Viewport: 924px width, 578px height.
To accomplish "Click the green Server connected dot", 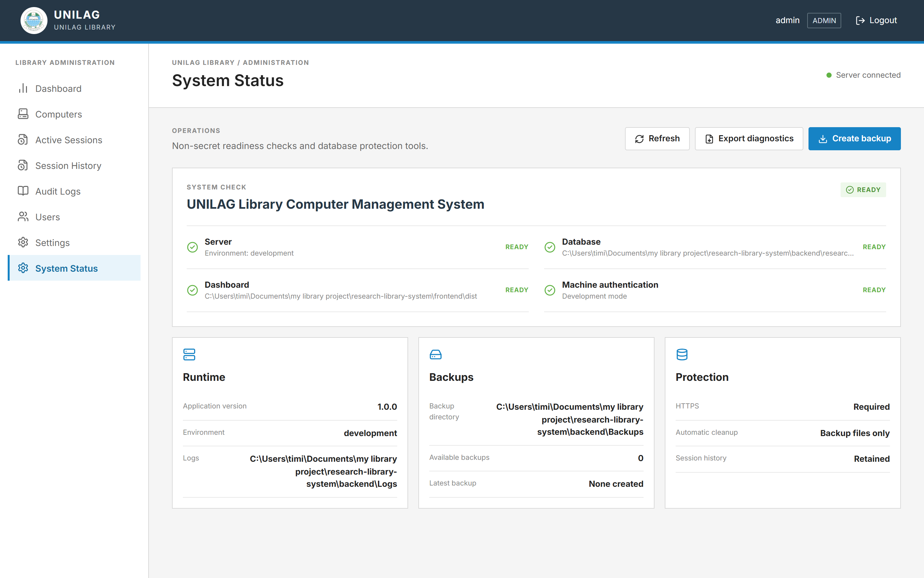I will [829, 75].
